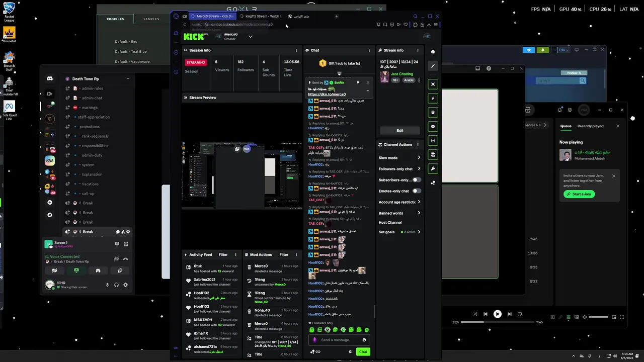Go back in the browser
This screenshot has width=644, height=362.
[x=185, y=25]
